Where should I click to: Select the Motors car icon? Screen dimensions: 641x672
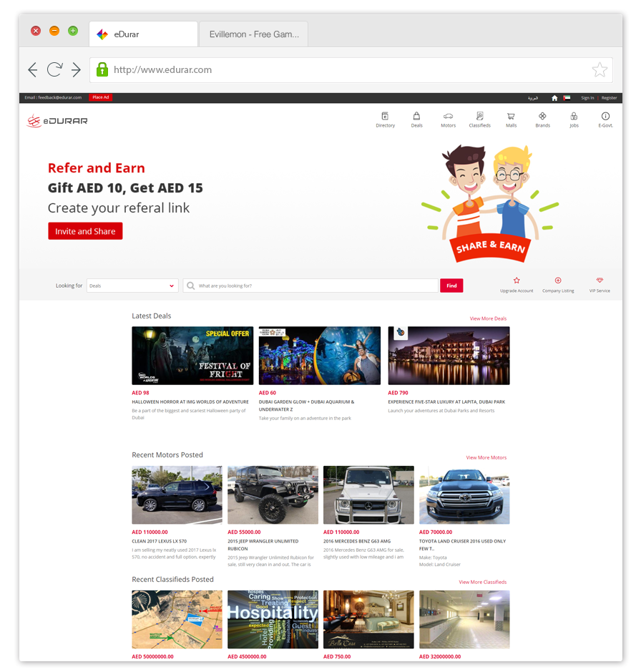(449, 117)
